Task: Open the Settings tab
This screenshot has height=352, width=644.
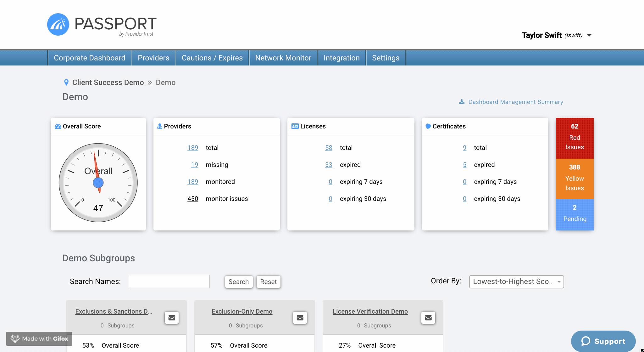Action: (386, 58)
